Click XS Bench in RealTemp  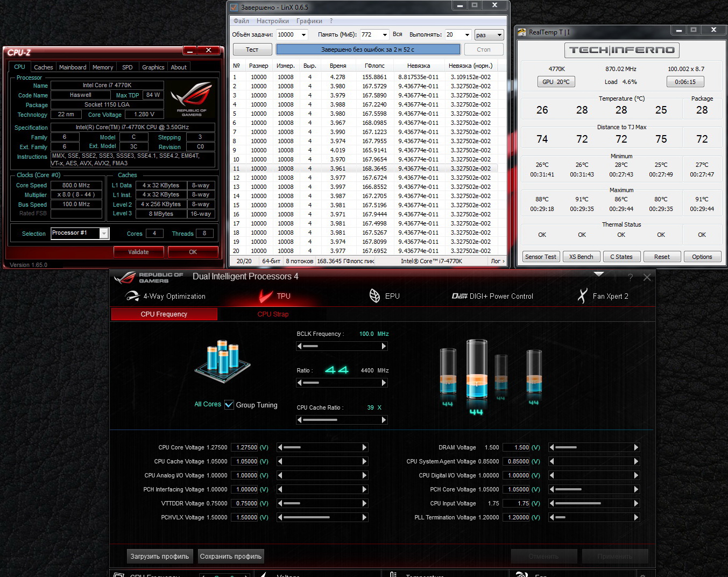(581, 257)
